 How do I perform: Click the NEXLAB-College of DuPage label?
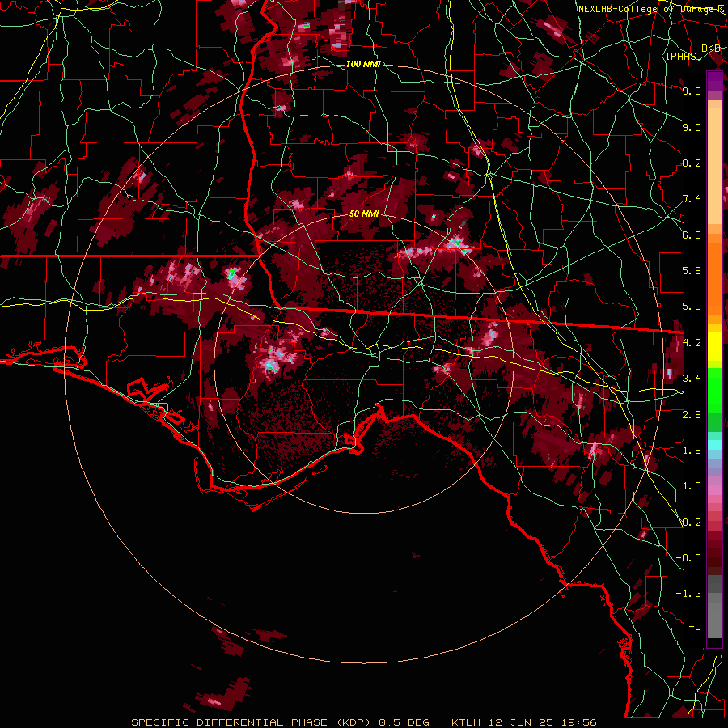pos(650,9)
